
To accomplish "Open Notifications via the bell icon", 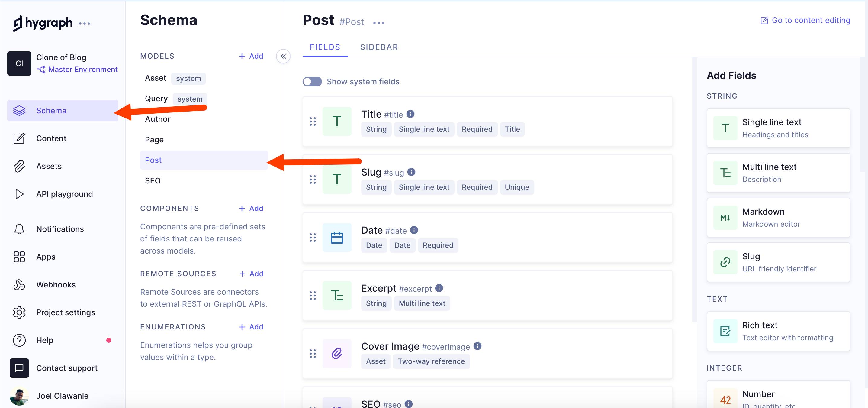I will point(19,229).
